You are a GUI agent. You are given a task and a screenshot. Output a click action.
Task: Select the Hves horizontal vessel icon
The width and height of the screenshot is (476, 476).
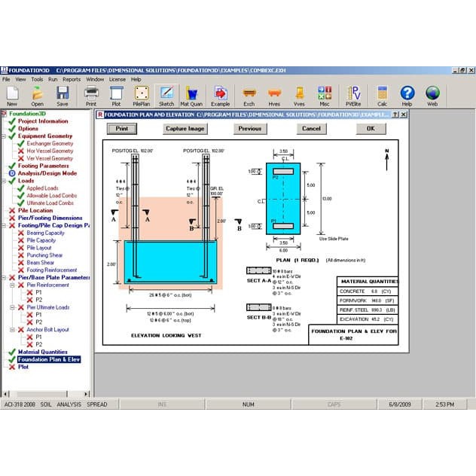[x=274, y=94]
